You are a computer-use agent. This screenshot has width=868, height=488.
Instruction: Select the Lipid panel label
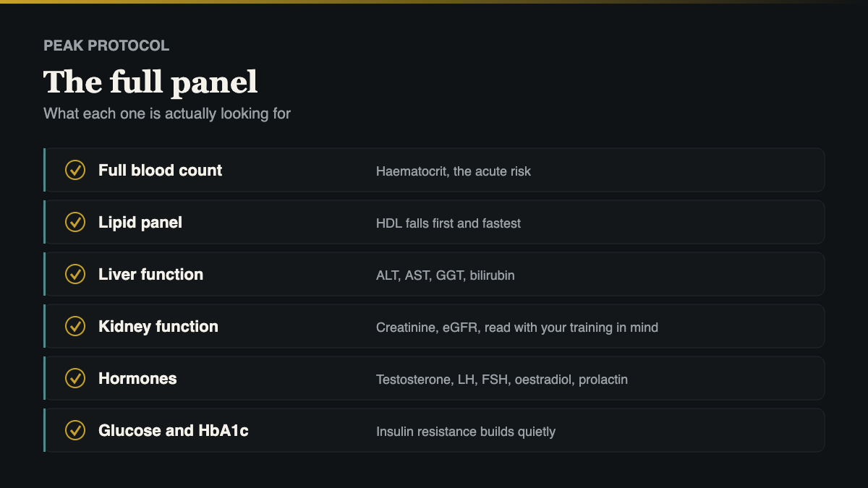(x=140, y=223)
